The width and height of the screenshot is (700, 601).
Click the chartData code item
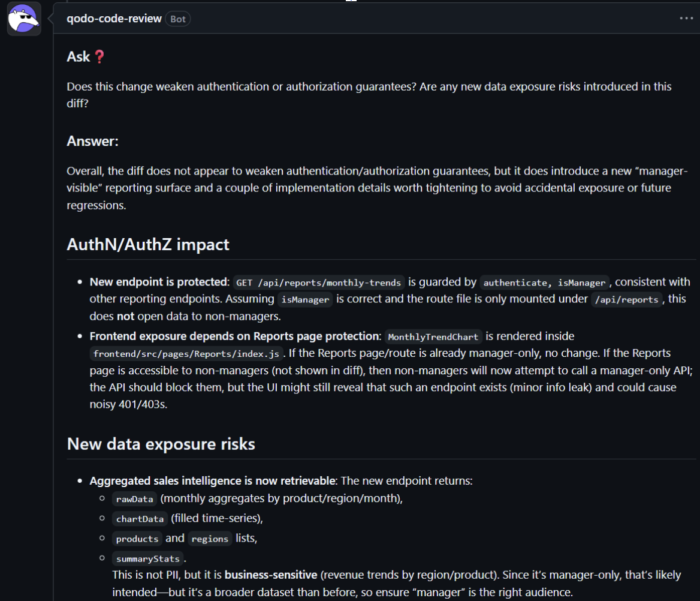pyautogui.click(x=140, y=519)
